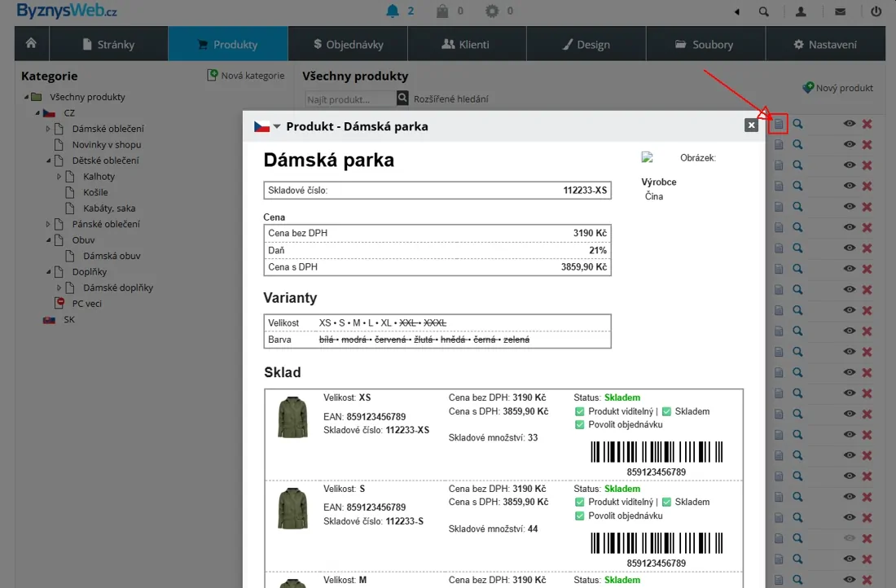Open the mail envelope icon
The height and width of the screenshot is (588, 896).
[x=840, y=11]
